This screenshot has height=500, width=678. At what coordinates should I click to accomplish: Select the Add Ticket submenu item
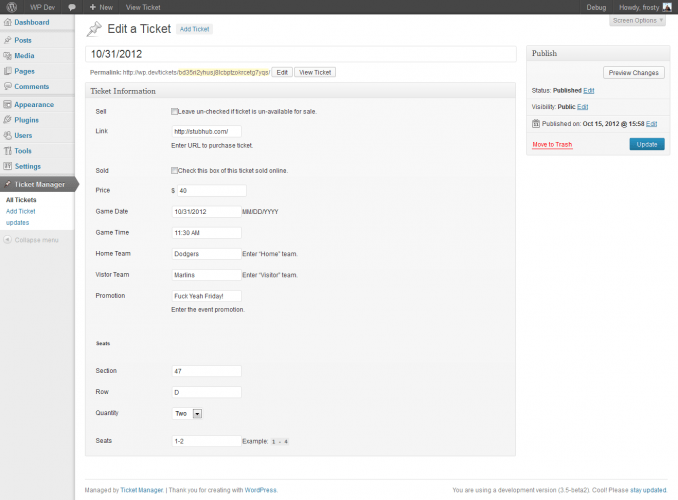tap(20, 211)
